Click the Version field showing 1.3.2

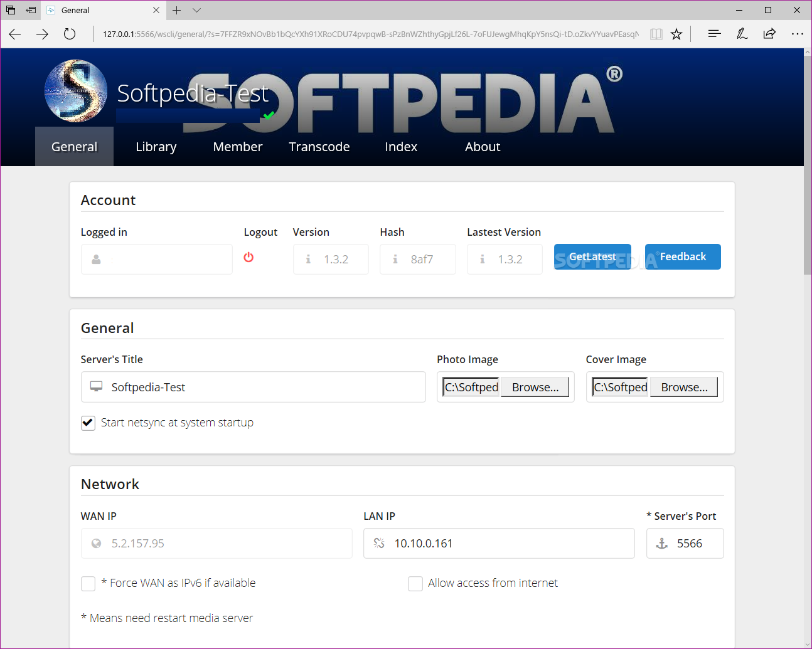tap(331, 259)
